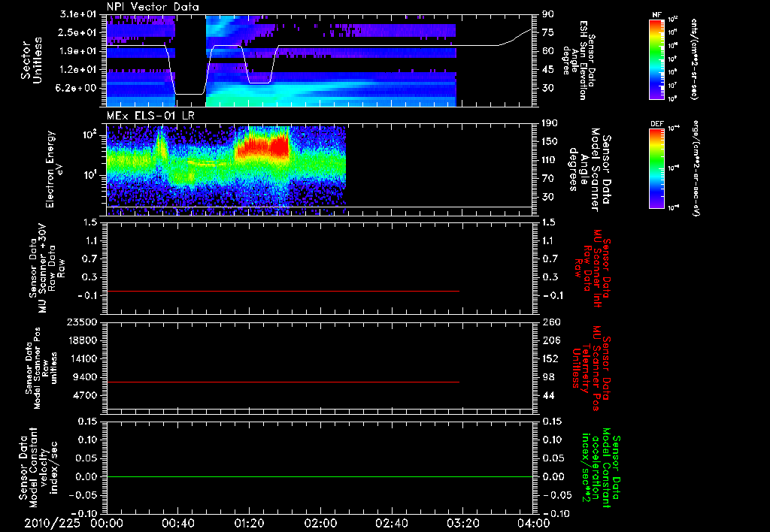Image resolution: width=770 pixels, height=532 pixels.
Task: Click the 206 telemetry tick label
Action: (550, 340)
